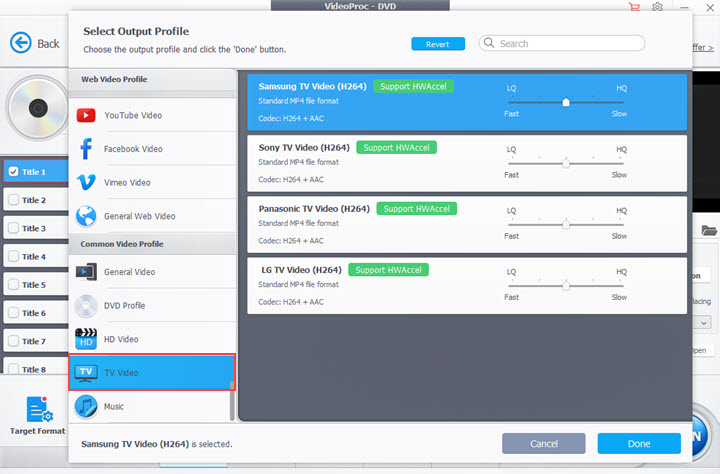
Task: Click the Back arrow icon
Action: pyautogui.click(x=21, y=43)
